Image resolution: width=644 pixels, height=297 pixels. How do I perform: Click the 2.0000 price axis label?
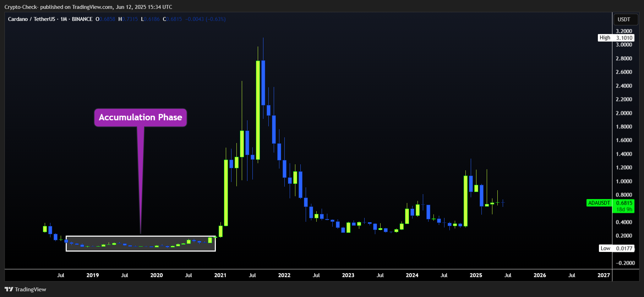[624, 113]
